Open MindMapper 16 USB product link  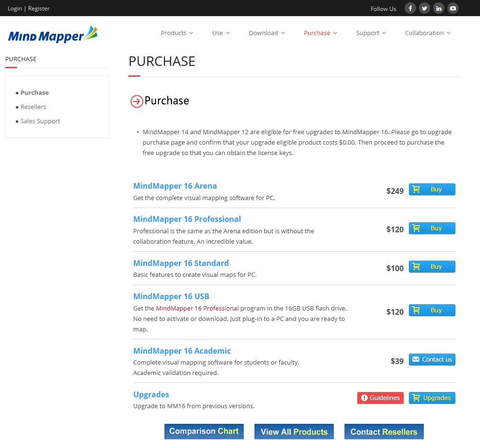pos(171,296)
